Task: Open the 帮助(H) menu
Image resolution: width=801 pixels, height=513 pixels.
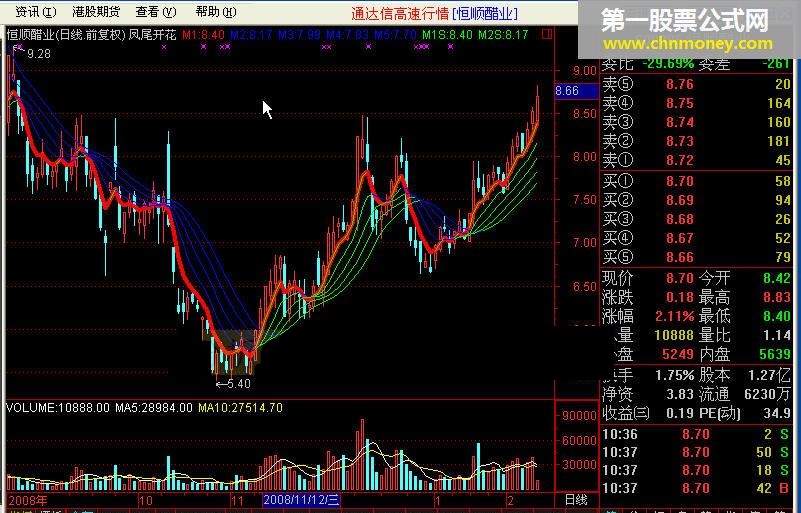Action: (216, 12)
